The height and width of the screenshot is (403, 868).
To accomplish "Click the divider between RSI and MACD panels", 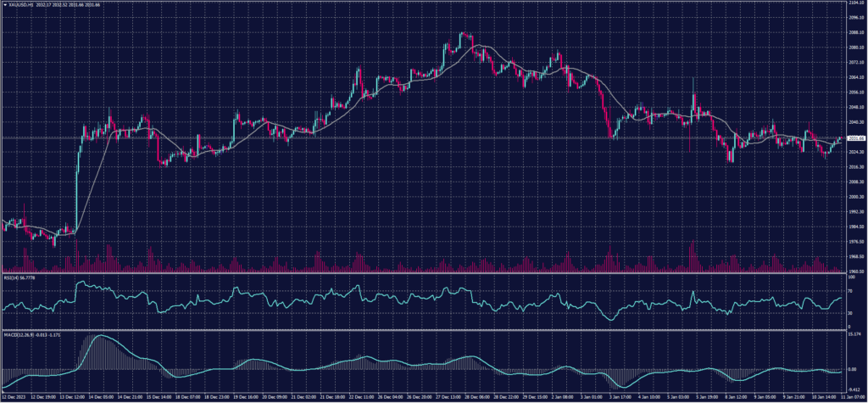I will (424, 328).
